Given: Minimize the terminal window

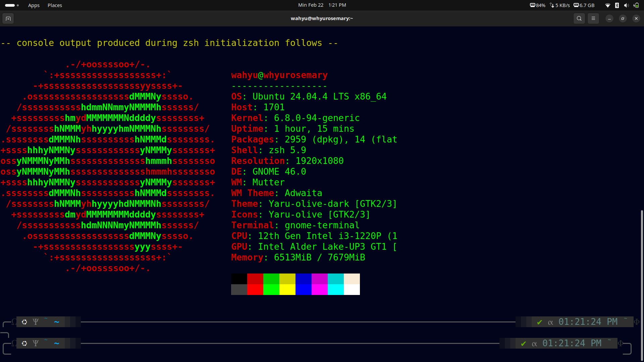Looking at the screenshot, I should (x=609, y=18).
